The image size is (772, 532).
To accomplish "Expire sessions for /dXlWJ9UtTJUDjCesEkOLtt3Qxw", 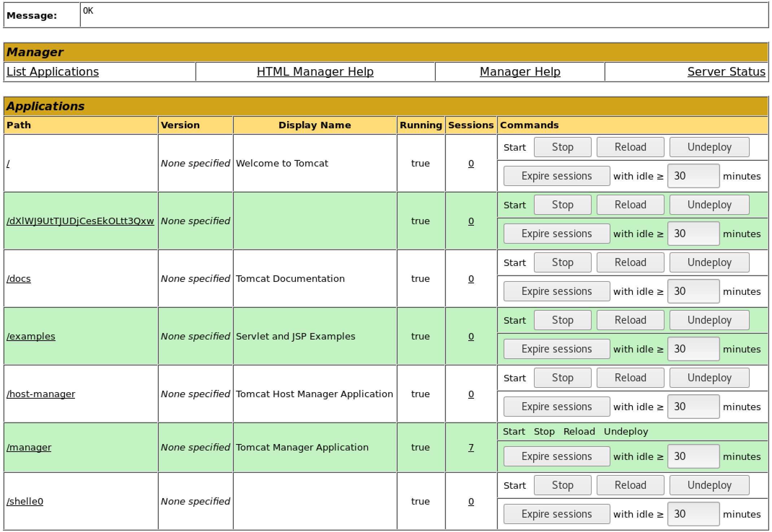I will coord(557,234).
